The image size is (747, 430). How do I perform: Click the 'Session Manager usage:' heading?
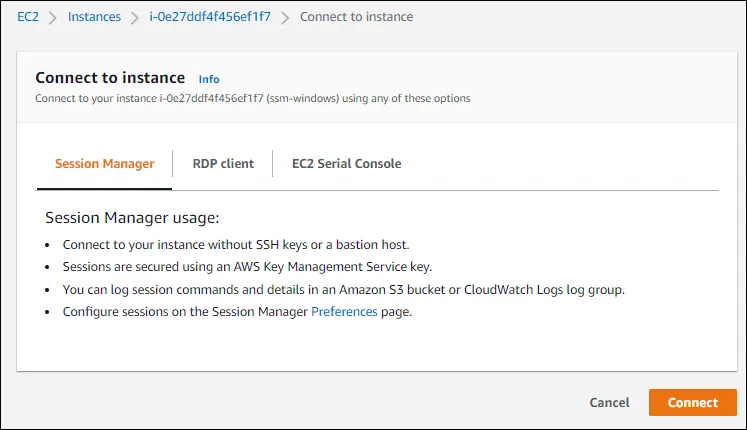click(132, 218)
